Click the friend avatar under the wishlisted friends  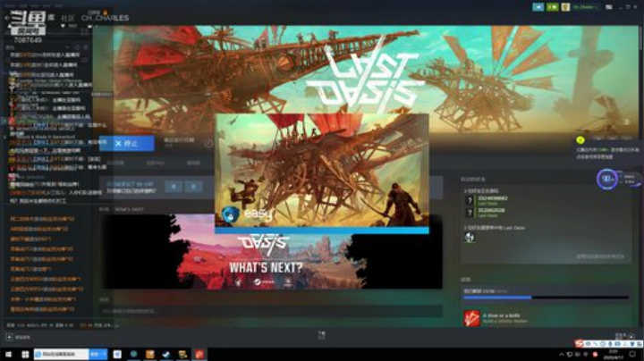click(470, 237)
